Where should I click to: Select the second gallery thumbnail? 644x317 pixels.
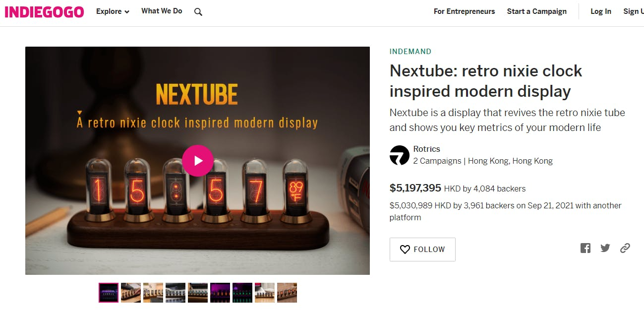[x=131, y=293]
